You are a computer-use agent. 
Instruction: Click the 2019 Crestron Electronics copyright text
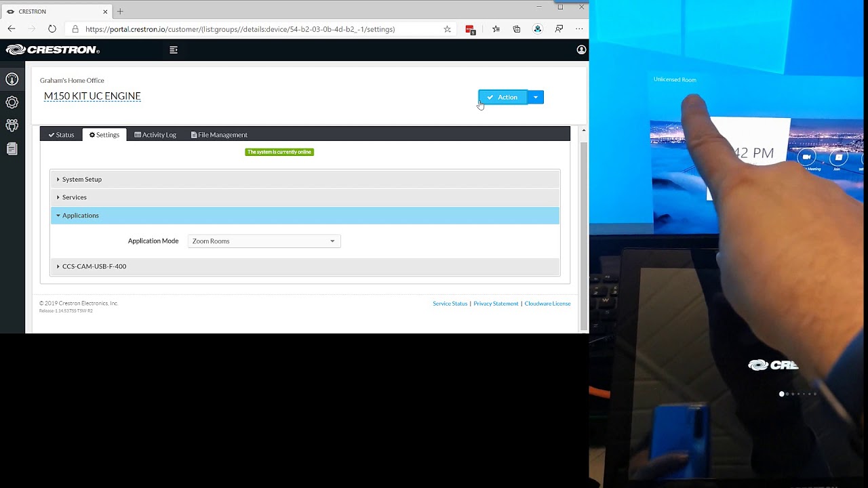pyautogui.click(x=79, y=304)
